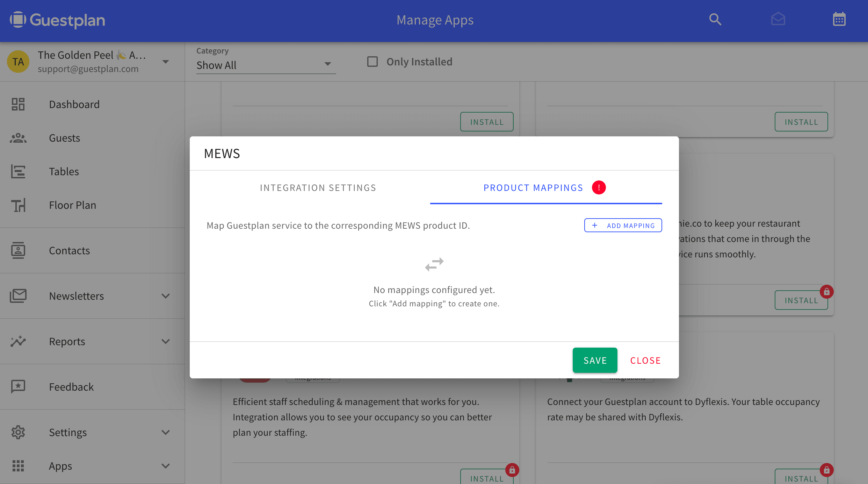The width and height of the screenshot is (868, 484).
Task: Switch to the Integration Settings tab
Action: (x=318, y=188)
